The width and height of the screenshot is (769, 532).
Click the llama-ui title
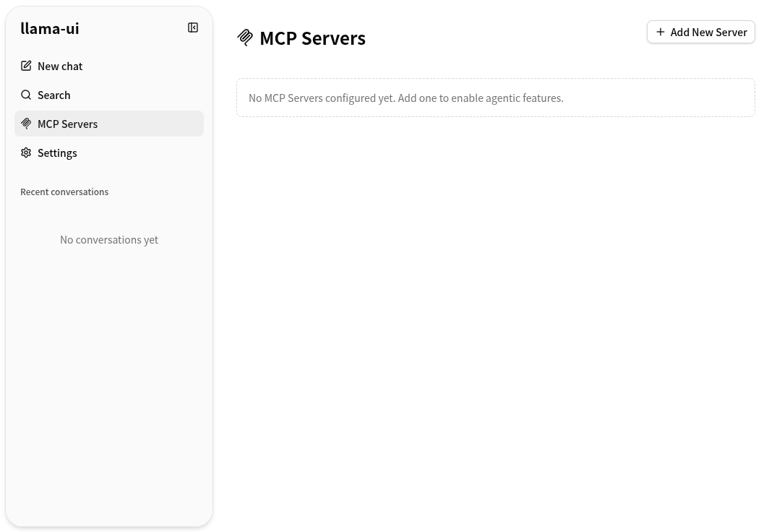pyautogui.click(x=50, y=28)
